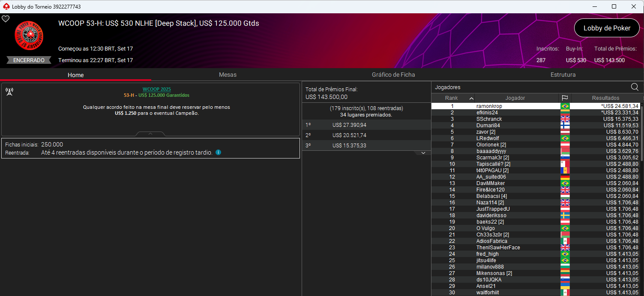Switch to the Home tab

[x=76, y=75]
